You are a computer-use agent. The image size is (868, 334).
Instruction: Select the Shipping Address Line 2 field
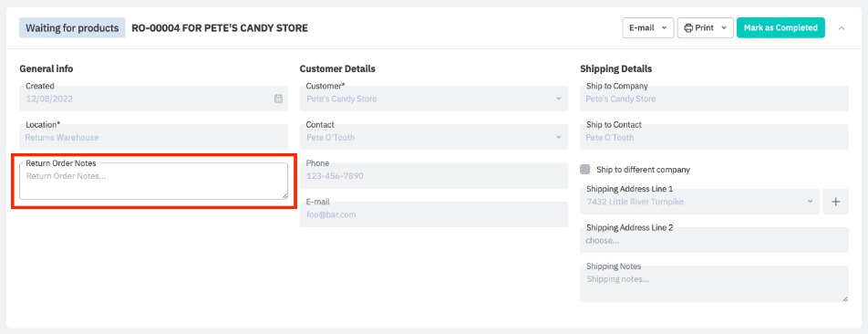pos(714,240)
